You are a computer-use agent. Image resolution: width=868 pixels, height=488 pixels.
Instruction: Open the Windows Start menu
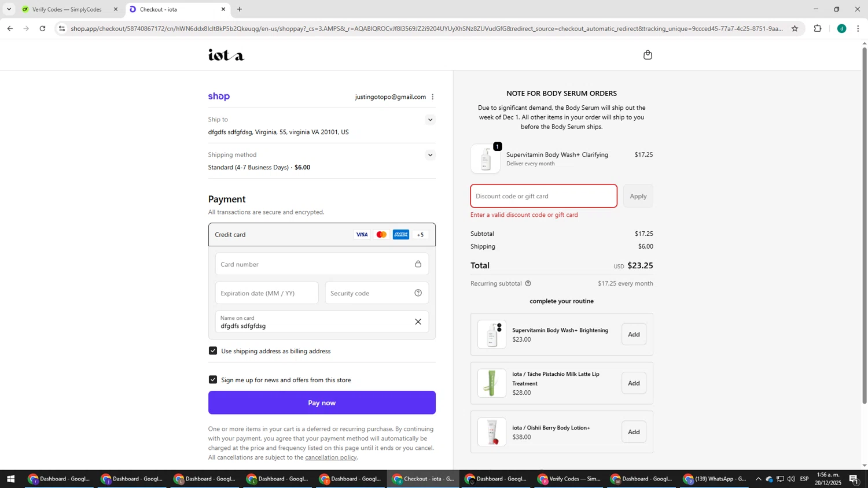[10, 479]
